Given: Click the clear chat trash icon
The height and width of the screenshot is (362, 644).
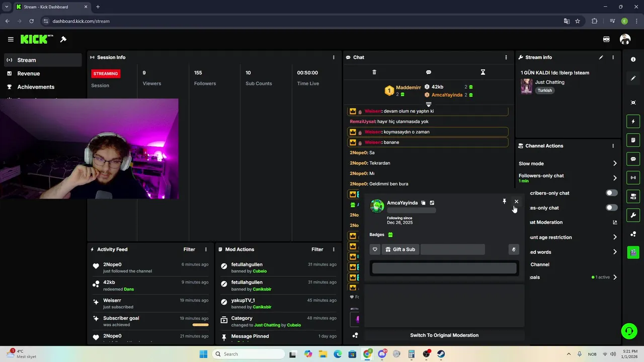Looking at the screenshot, I should pyautogui.click(x=374, y=72).
